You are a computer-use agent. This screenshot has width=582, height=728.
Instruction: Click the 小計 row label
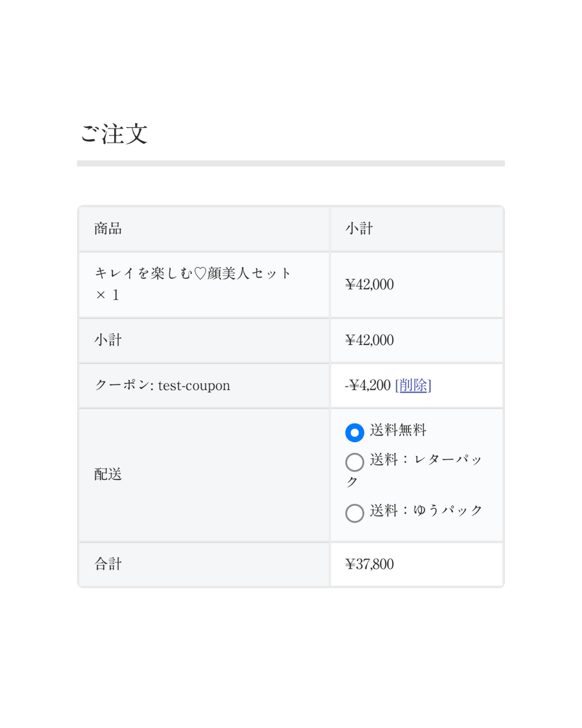108,340
